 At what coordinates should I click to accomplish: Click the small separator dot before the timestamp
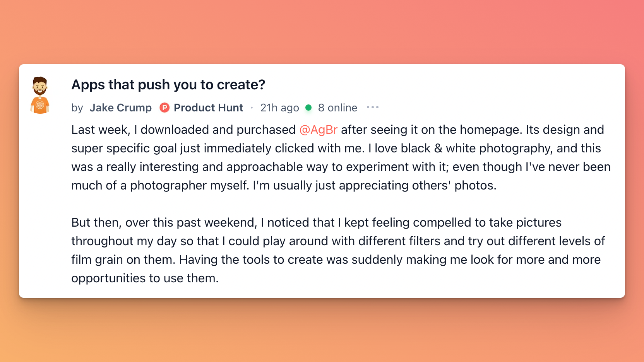252,108
